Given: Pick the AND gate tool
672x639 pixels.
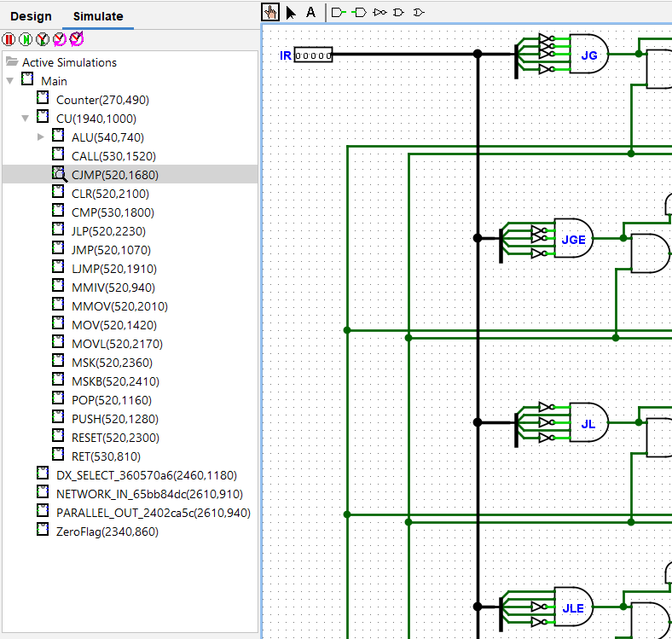Looking at the screenshot, I should tap(398, 12).
